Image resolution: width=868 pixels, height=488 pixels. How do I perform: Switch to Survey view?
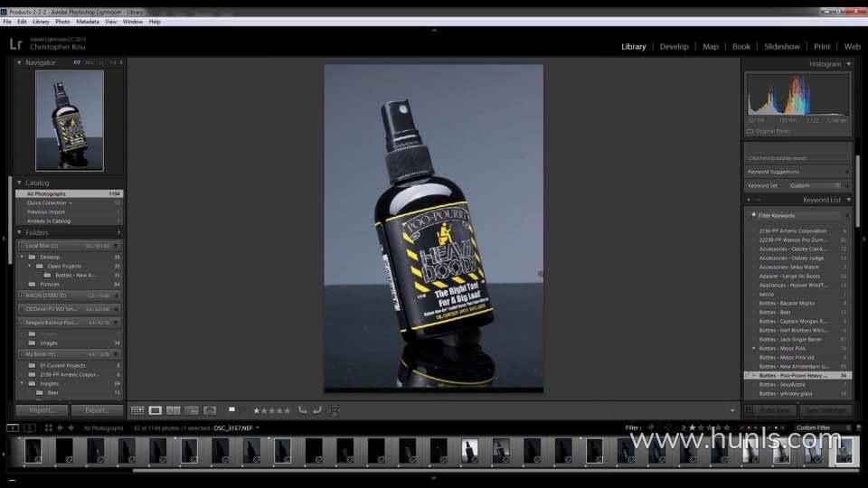[x=192, y=410]
